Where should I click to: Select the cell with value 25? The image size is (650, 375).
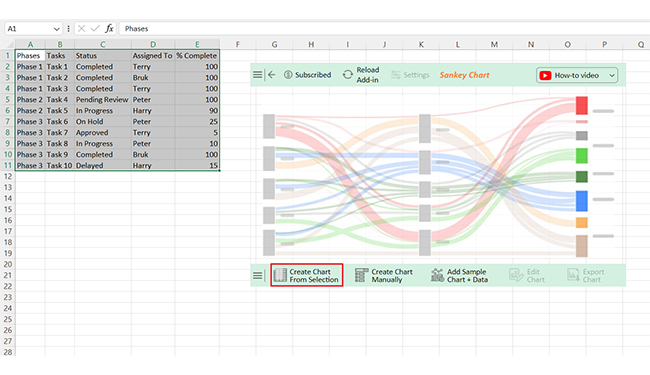pyautogui.click(x=197, y=121)
